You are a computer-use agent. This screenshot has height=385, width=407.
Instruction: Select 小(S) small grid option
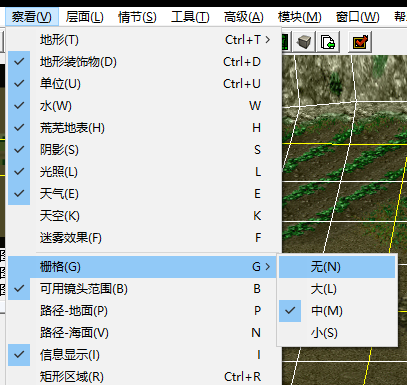[x=337, y=333]
